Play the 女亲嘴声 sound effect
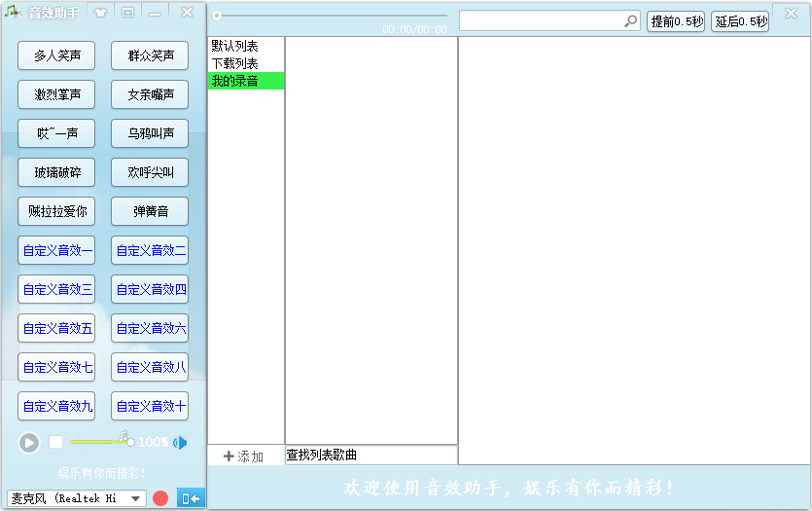The height and width of the screenshot is (511, 812). (x=150, y=94)
